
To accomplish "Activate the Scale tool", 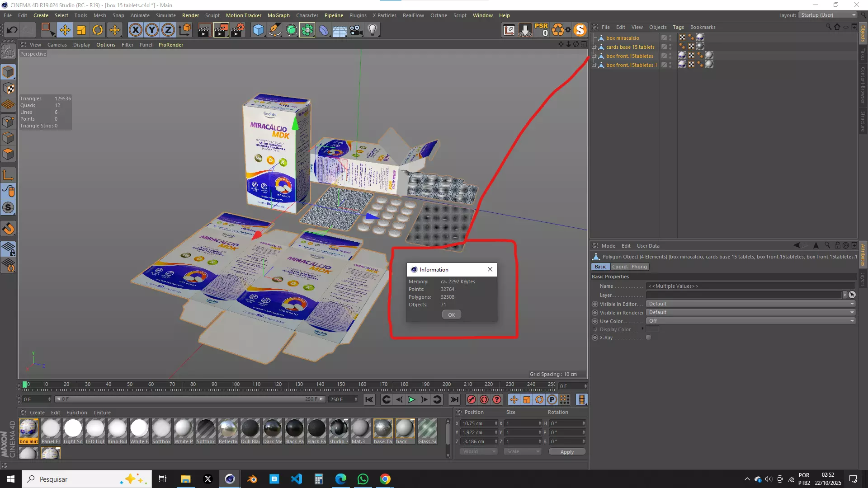I will click(x=81, y=30).
